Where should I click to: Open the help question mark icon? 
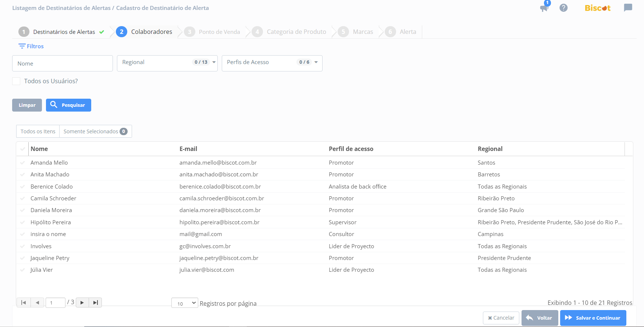(563, 8)
